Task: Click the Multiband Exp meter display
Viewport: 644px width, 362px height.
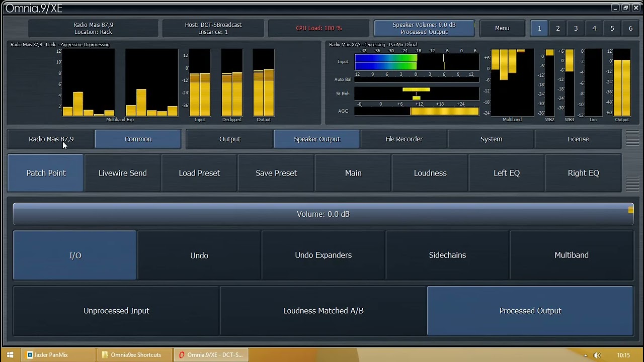Action: pyautogui.click(x=120, y=83)
